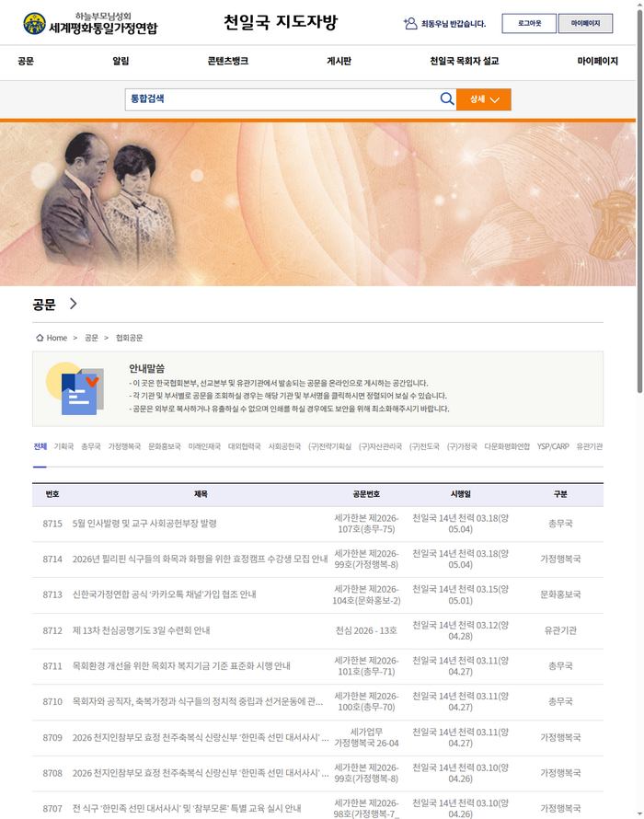644x819 pixels.
Task: Open the 콘텐츠뱅크 main menu
Action: click(x=228, y=61)
